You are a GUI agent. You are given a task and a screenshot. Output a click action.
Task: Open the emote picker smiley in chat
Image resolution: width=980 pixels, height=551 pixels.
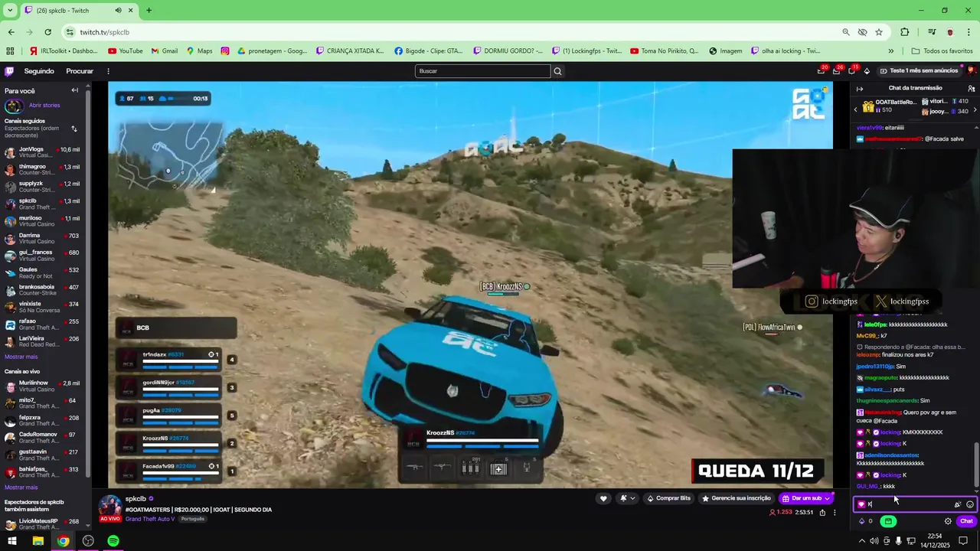click(970, 504)
